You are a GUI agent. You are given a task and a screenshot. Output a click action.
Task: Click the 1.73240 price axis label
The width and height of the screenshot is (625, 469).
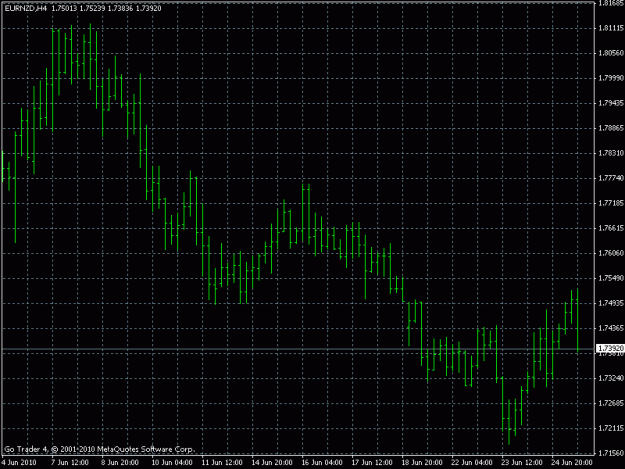point(611,378)
